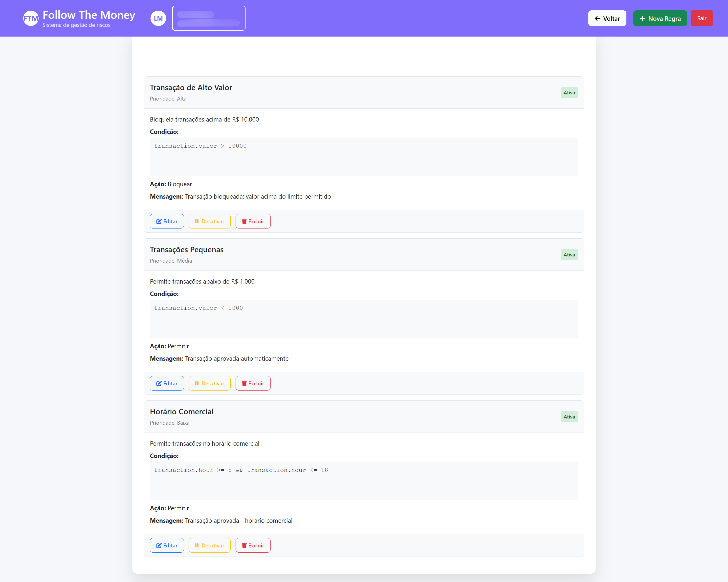Click the red Sair logout button
728x582 pixels.
701,18
